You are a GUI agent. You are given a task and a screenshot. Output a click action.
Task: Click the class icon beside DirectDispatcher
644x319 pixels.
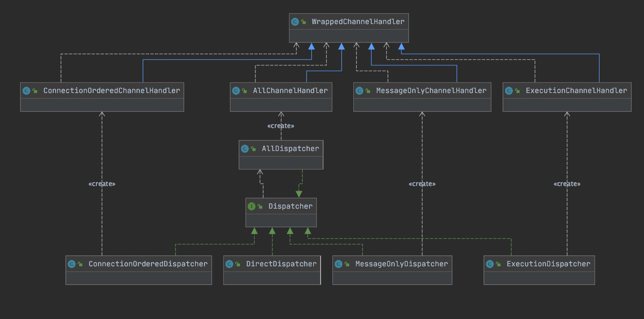229,264
